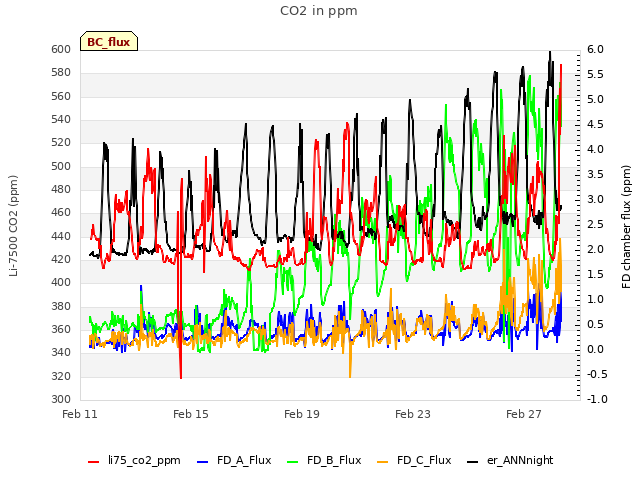
Task: Click the 'Li-7500 CO2 (ppm)' axis label
Action: [x=13, y=226]
